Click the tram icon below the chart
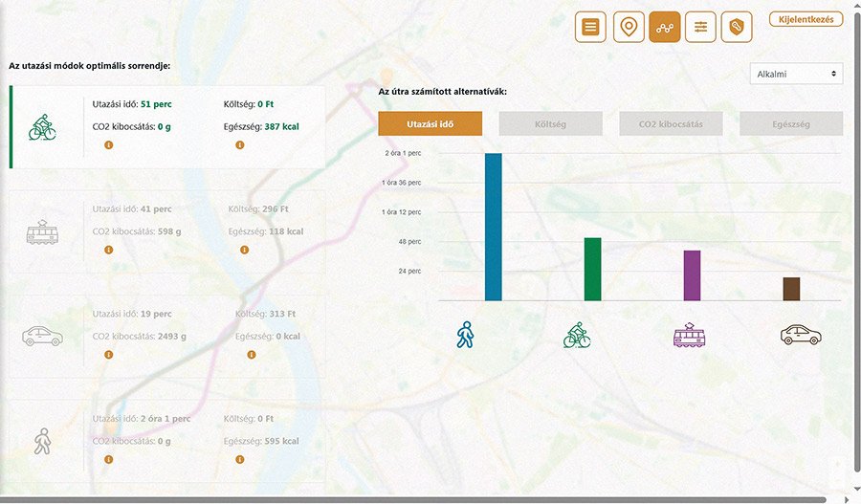Image resolution: width=861 pixels, height=504 pixels. click(x=690, y=335)
